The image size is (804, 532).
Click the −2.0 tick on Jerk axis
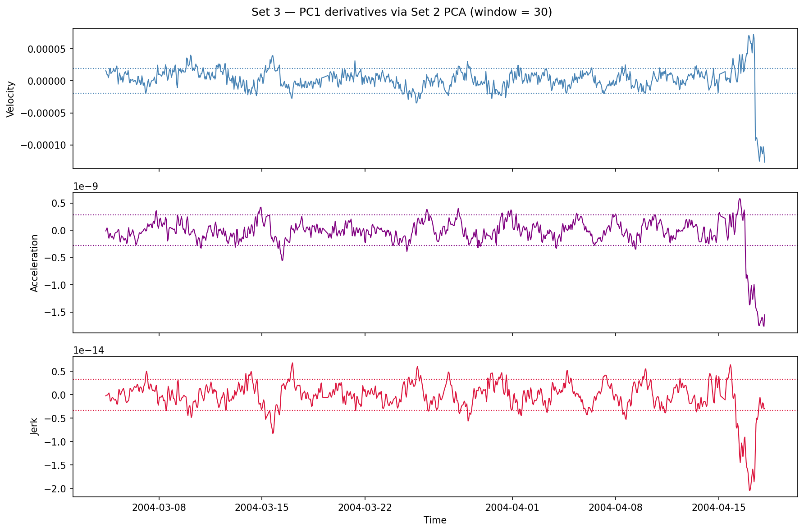(58, 489)
